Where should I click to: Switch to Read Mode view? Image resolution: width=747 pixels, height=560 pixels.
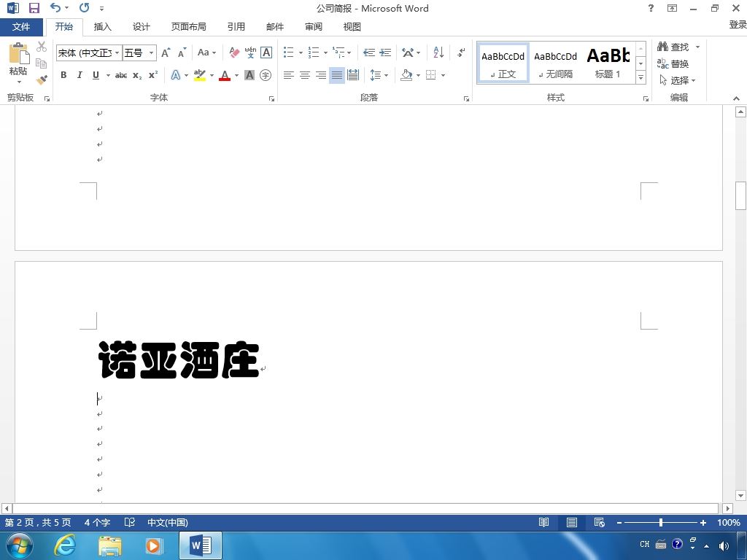[x=543, y=522]
